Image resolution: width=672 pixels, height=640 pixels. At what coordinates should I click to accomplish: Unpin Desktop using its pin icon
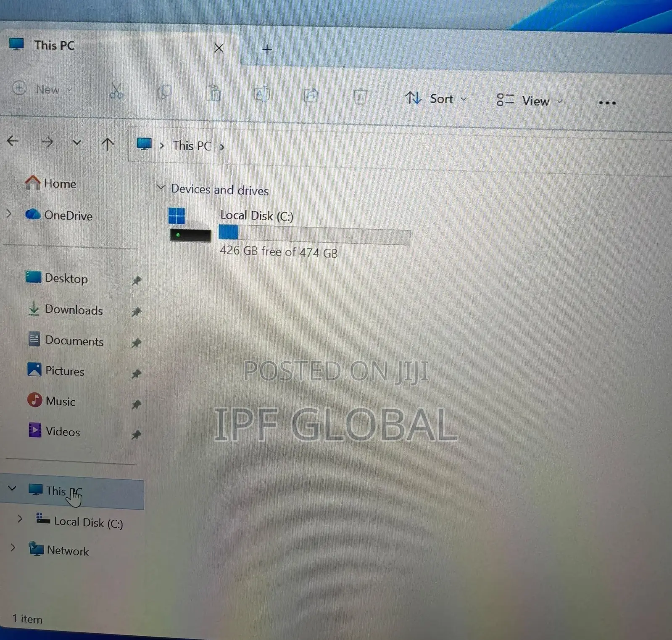point(136,280)
